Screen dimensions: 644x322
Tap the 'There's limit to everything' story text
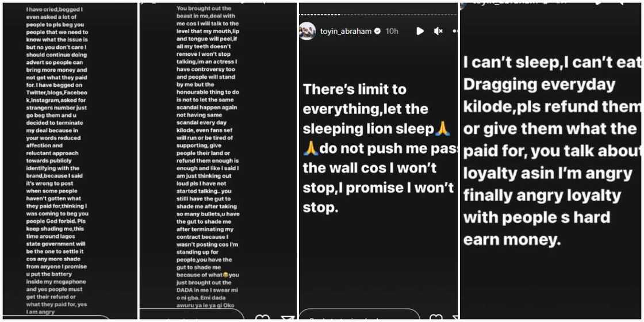(377, 148)
